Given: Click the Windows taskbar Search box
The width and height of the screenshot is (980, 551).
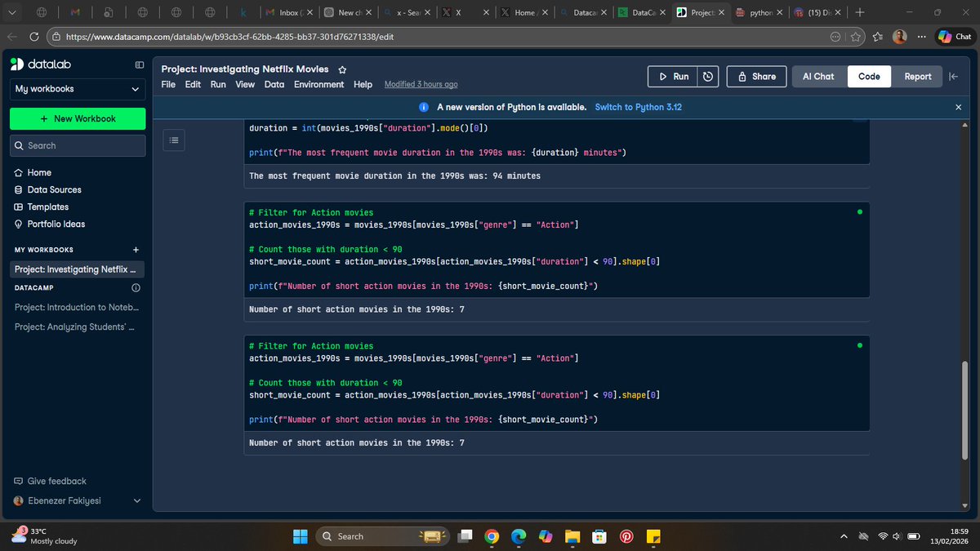Looking at the screenshot, I should coord(384,536).
